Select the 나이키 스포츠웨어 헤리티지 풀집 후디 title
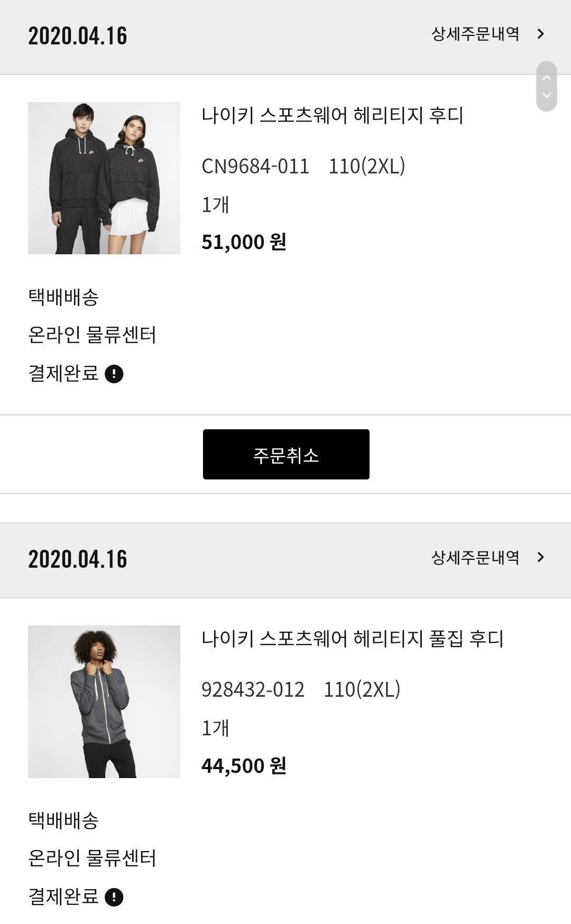This screenshot has height=924, width=571. coord(352,639)
